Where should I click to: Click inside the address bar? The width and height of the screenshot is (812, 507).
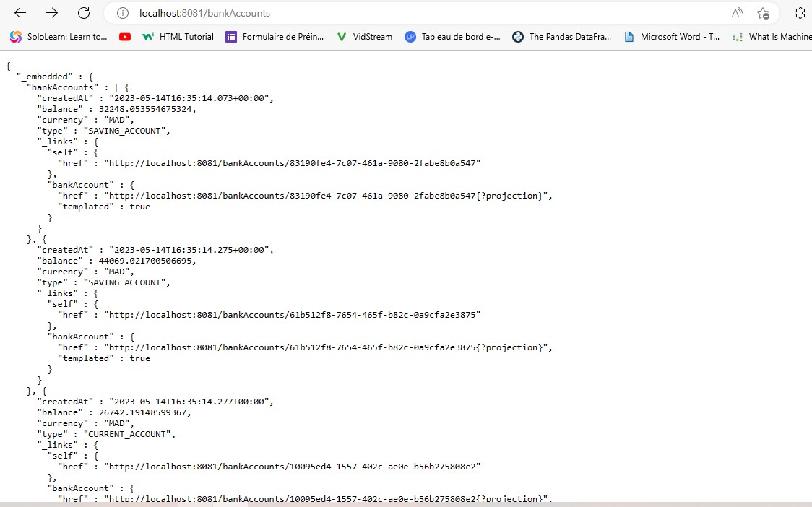289,12
